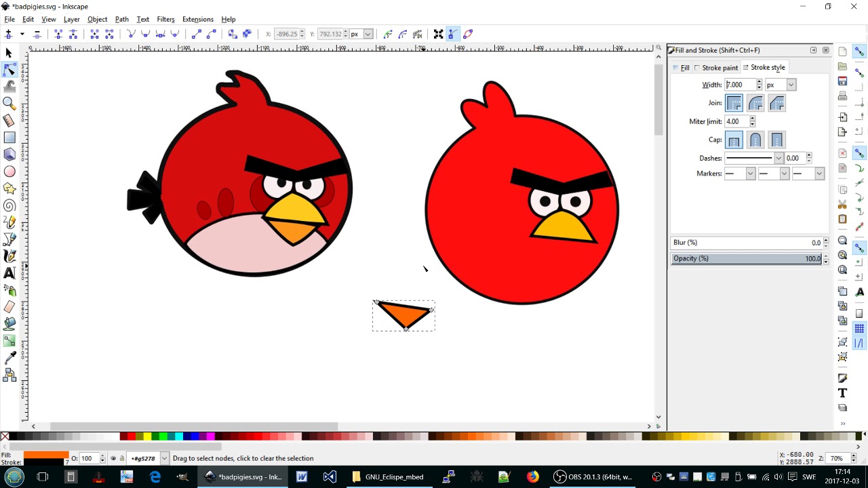Select the Pencil freehand tool
The image size is (868, 488).
9,222
